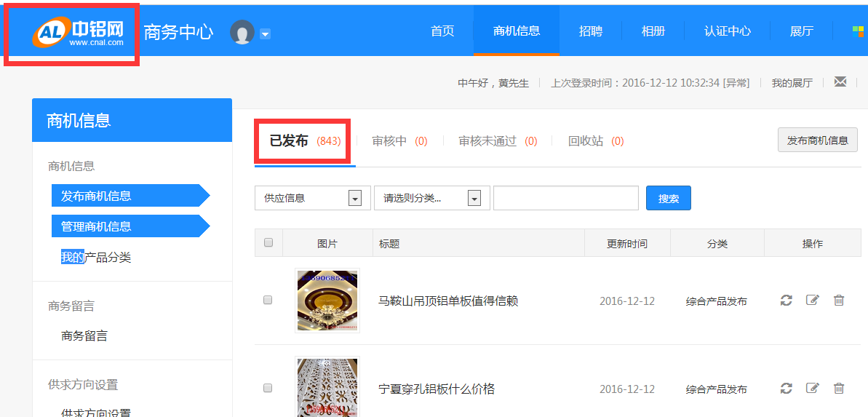This screenshot has height=417, width=868.
Task: Check the box for 马鞍山吊顶铝单板值得信赖
Action: click(x=268, y=300)
